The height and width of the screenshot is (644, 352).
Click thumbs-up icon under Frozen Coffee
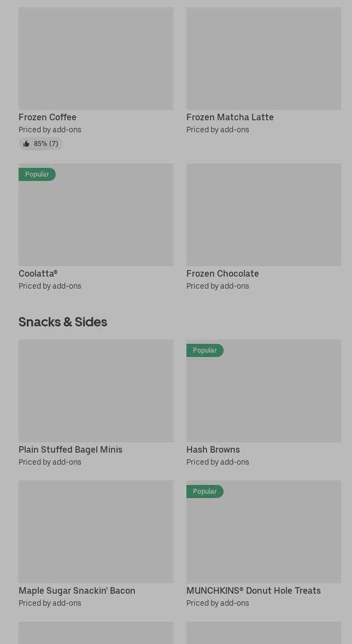26,144
